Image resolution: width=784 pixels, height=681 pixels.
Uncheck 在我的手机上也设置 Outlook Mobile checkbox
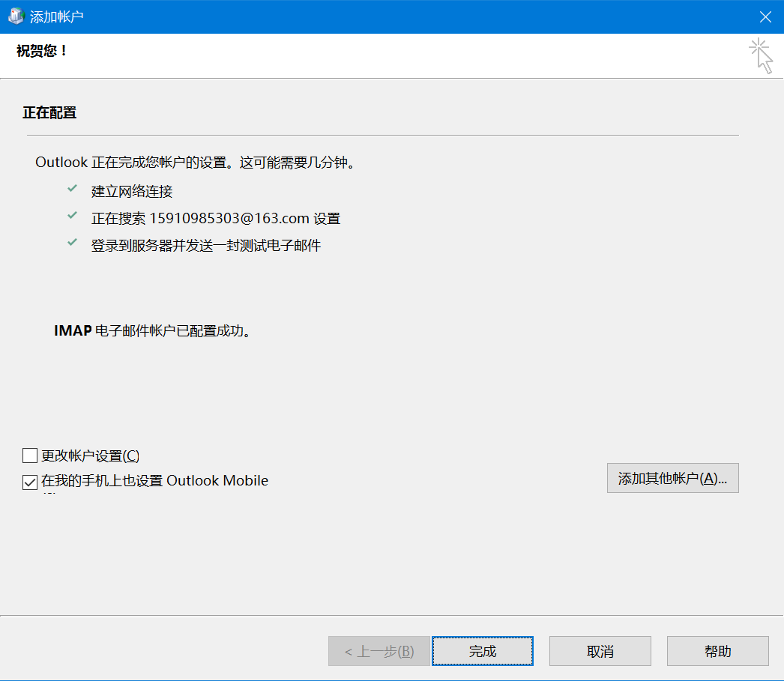coord(30,482)
